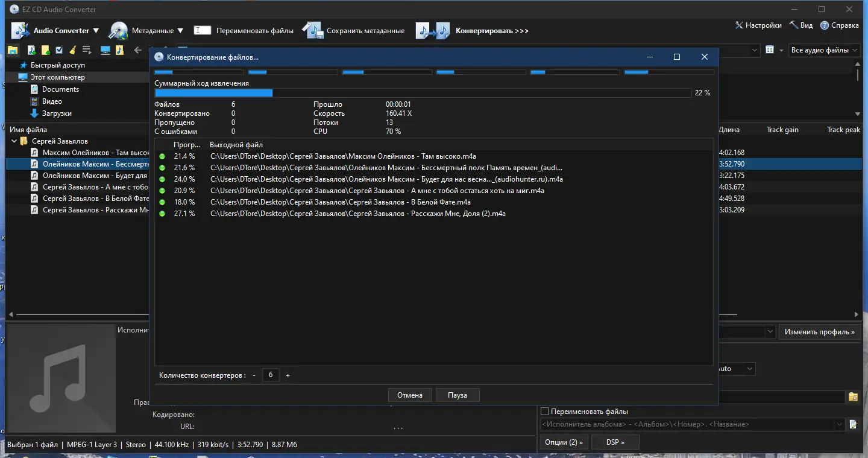Decrease converter count with minus button
868x458 pixels.
click(254, 375)
